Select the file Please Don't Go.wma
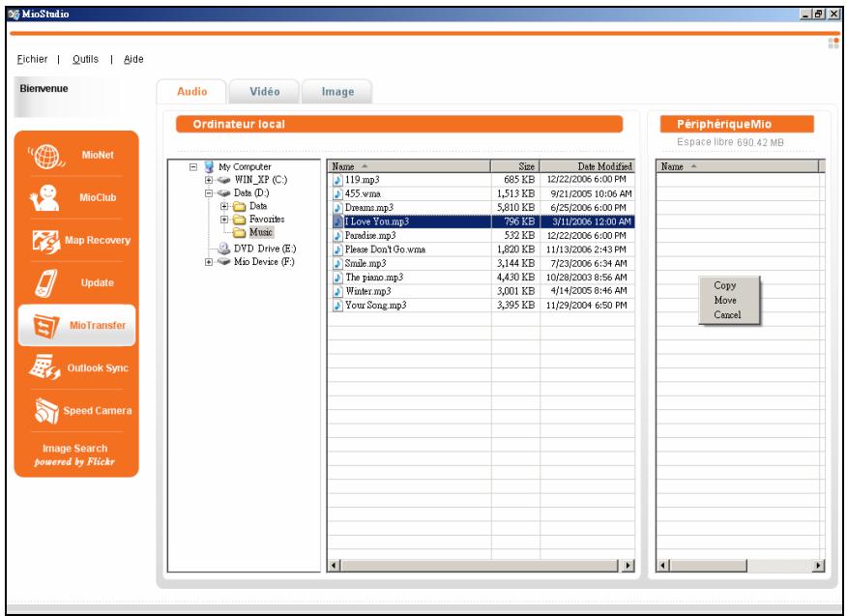The image size is (847, 616). click(x=385, y=249)
